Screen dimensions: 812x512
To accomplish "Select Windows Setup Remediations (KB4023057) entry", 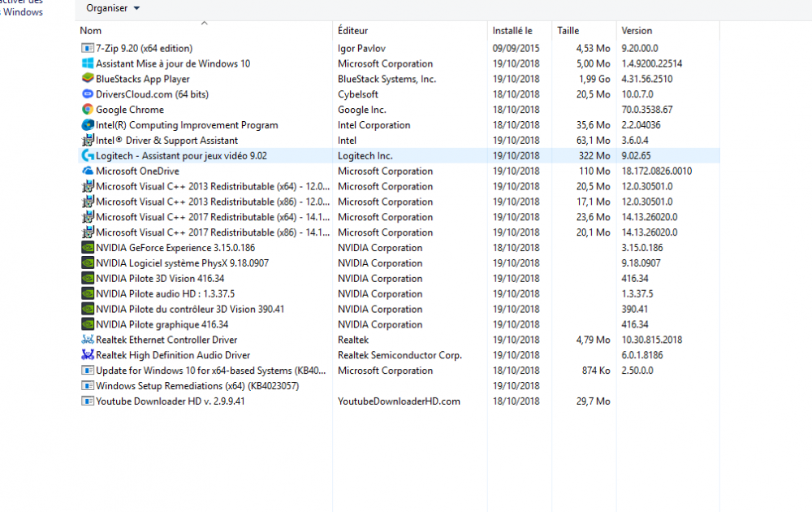I will [197, 386].
